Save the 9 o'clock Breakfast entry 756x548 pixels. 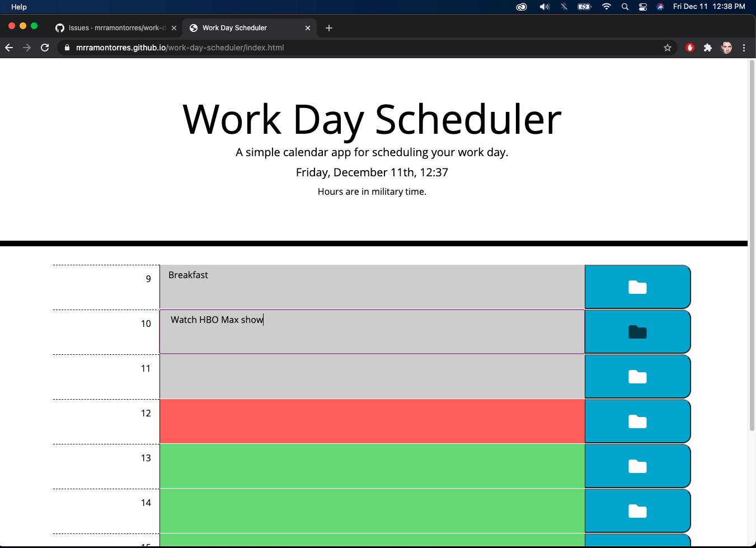tap(637, 287)
